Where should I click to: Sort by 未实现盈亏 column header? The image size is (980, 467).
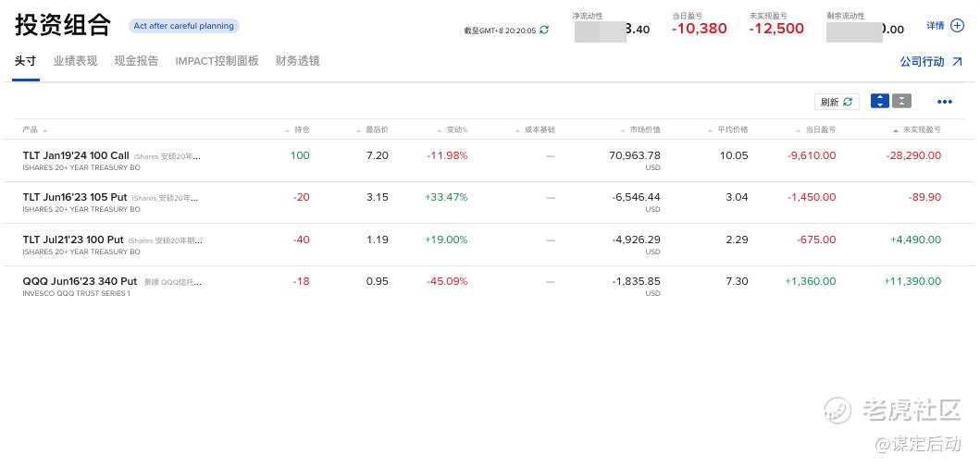pyautogui.click(x=922, y=130)
